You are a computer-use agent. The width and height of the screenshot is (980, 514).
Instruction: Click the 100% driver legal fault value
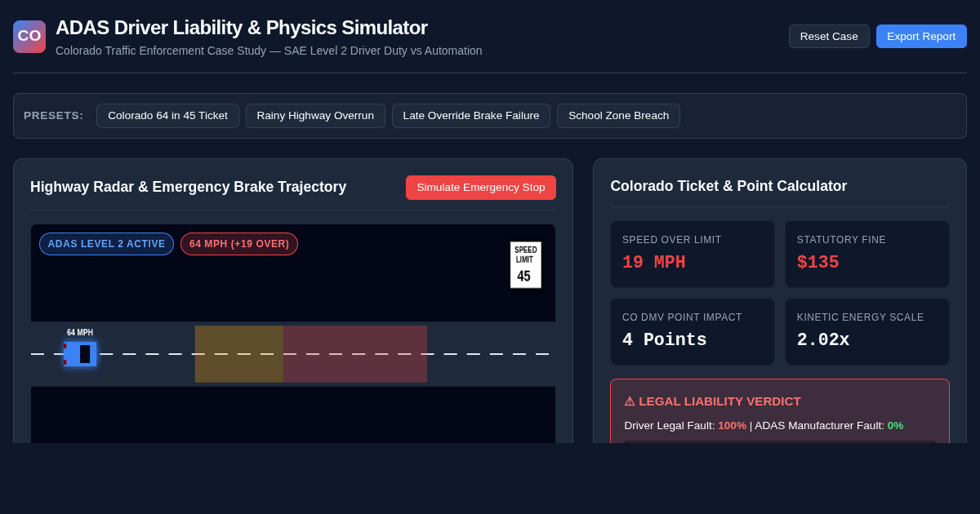click(x=733, y=426)
